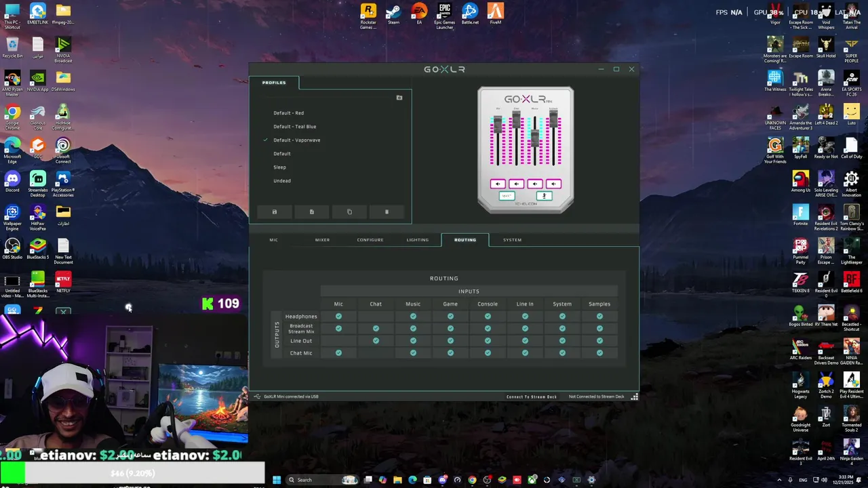The width and height of the screenshot is (868, 488).
Task: Mute the second fader channel on the GoXLR image
Action: [x=516, y=184]
